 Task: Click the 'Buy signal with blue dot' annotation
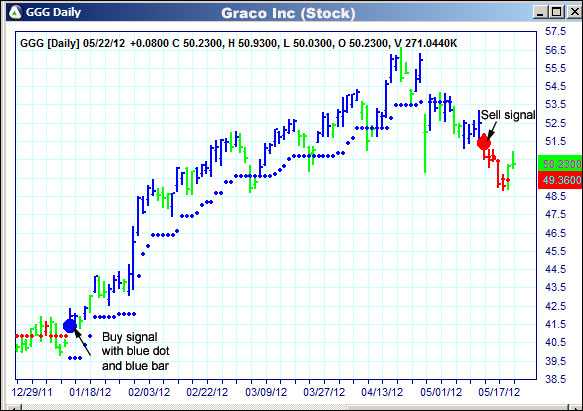click(135, 351)
